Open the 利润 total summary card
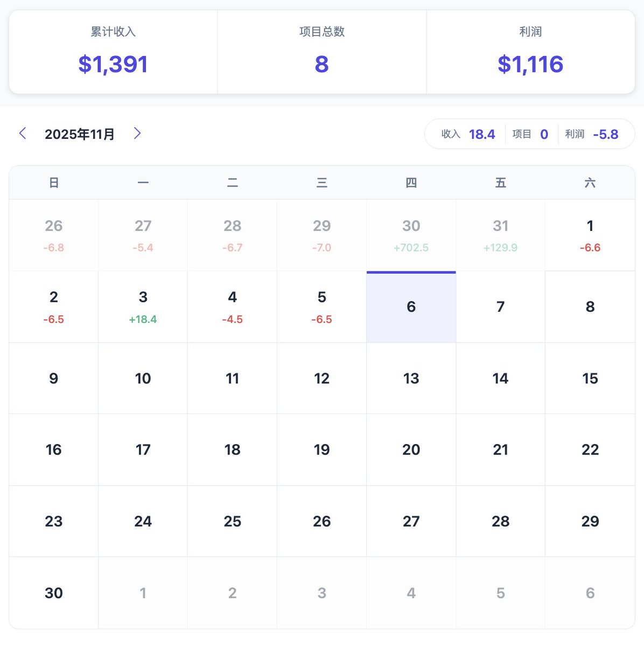The image size is (644, 646). tap(530, 52)
